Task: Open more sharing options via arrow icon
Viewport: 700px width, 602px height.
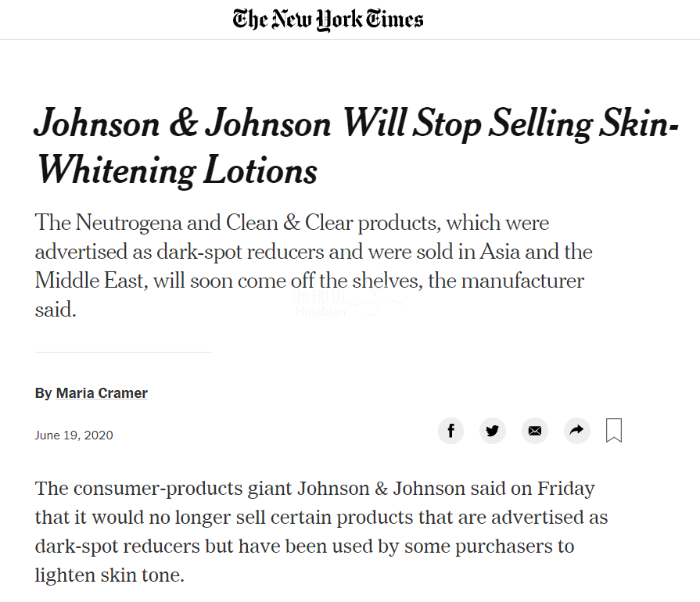Action: click(x=577, y=430)
